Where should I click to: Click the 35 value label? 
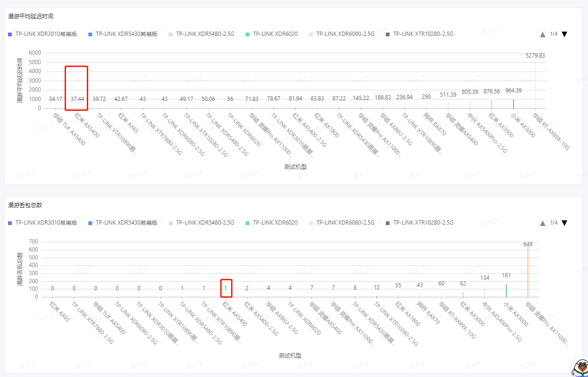(x=398, y=285)
